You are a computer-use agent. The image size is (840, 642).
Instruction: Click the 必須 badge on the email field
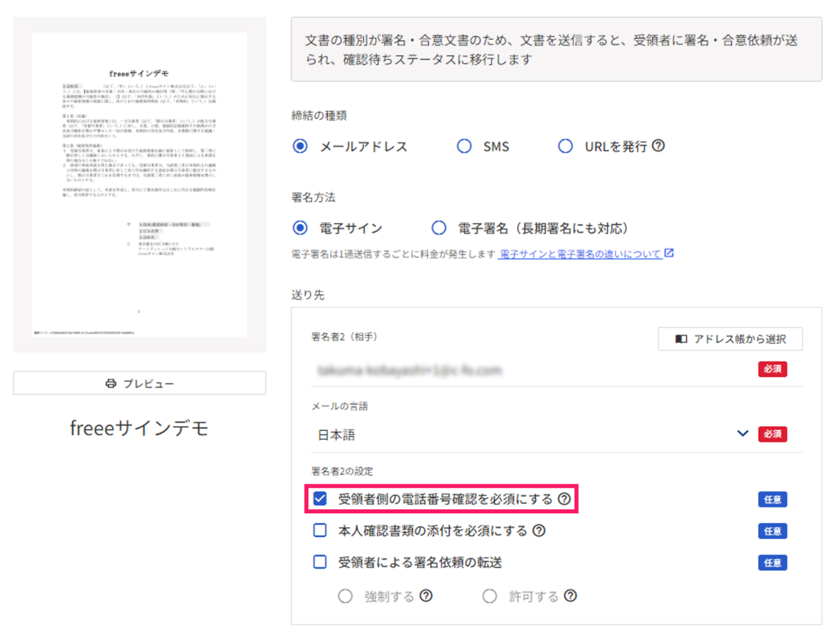pyautogui.click(x=772, y=369)
